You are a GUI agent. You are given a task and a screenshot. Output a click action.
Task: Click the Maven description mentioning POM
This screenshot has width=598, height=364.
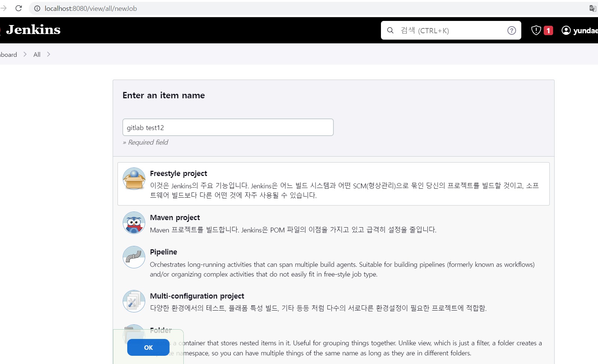[293, 230]
